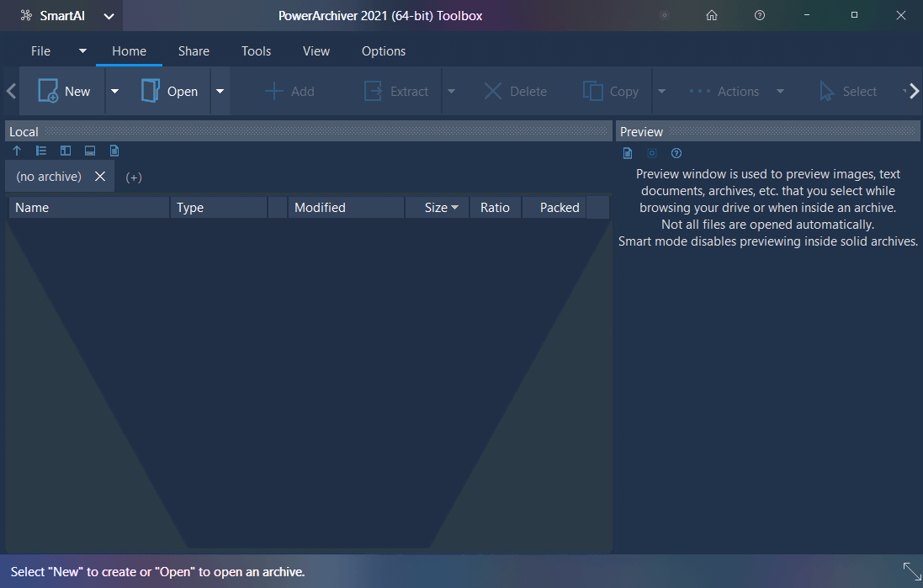The height and width of the screenshot is (588, 923).
Task: Sort by the Ratio column header
Action: pos(495,207)
